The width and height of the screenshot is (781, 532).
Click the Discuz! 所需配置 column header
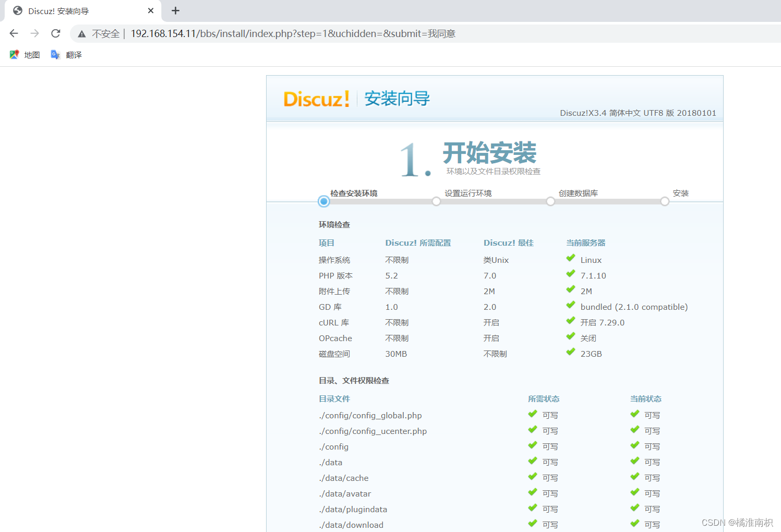coord(418,243)
